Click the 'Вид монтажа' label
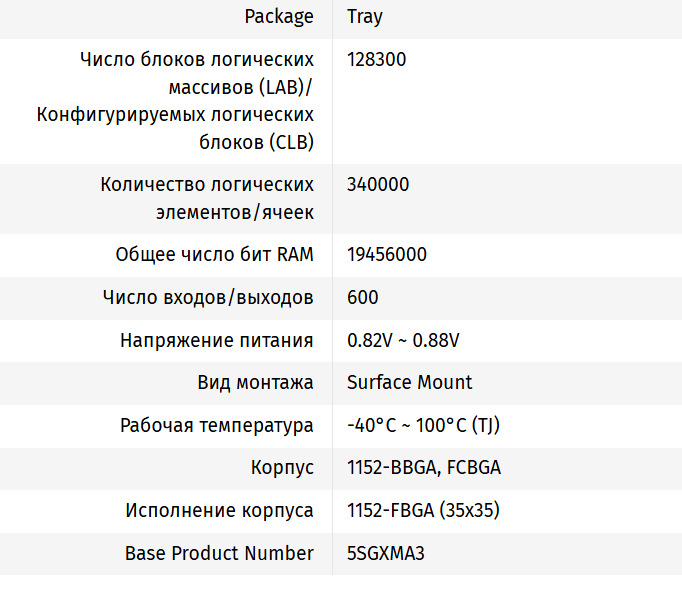This screenshot has height=595, width=682. pyautogui.click(x=256, y=383)
